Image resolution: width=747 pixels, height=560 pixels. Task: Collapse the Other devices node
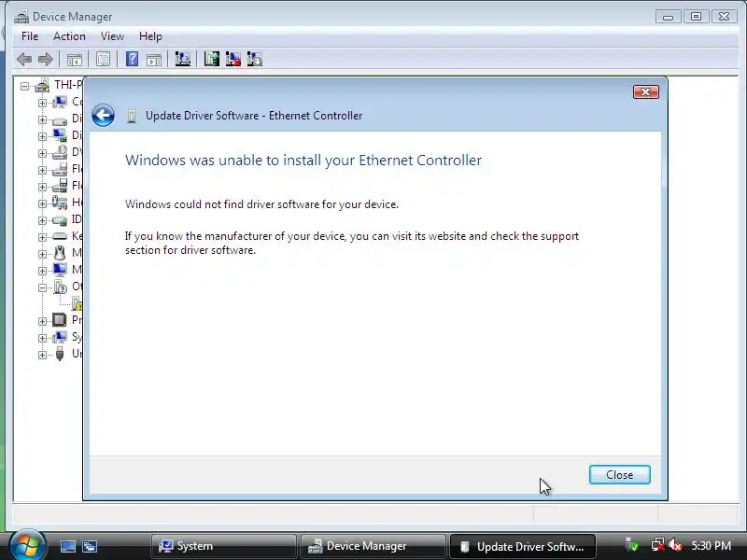[x=42, y=287]
